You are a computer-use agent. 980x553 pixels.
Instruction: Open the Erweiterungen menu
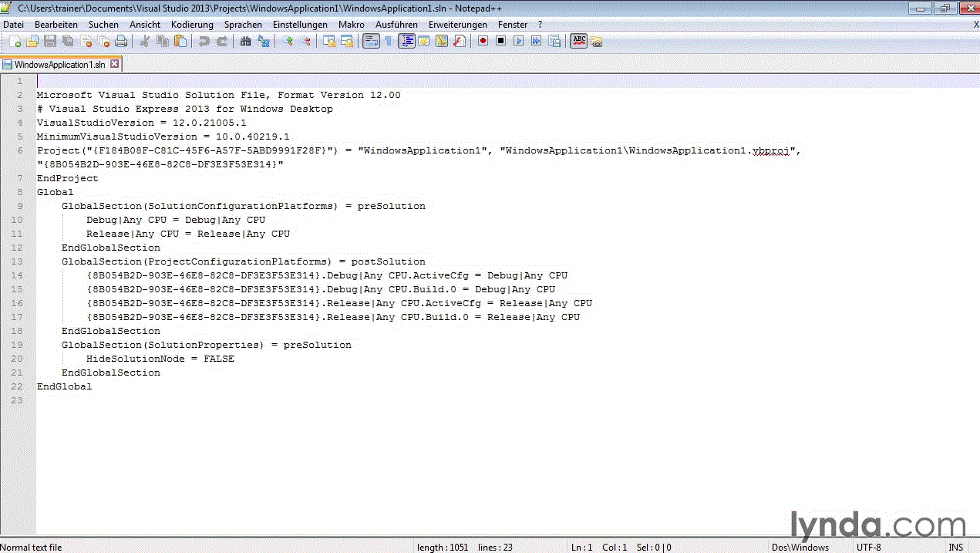[458, 25]
